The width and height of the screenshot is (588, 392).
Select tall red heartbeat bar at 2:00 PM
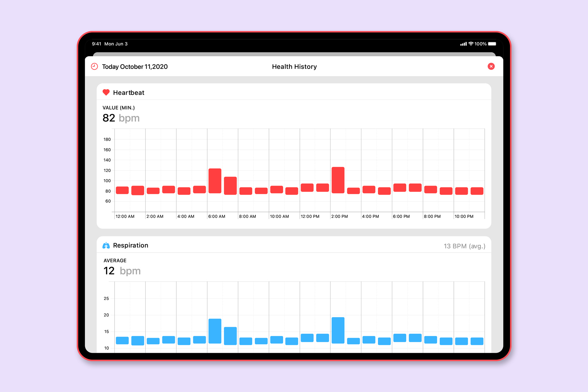pyautogui.click(x=338, y=180)
